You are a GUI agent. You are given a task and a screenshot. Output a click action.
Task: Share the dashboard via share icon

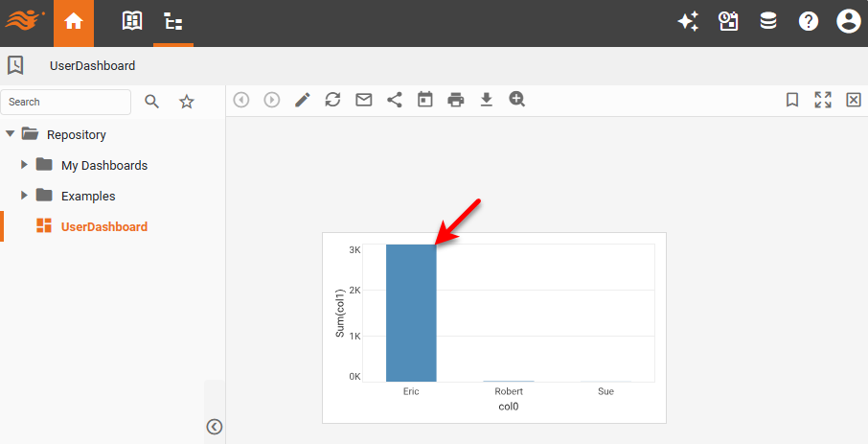tap(395, 100)
